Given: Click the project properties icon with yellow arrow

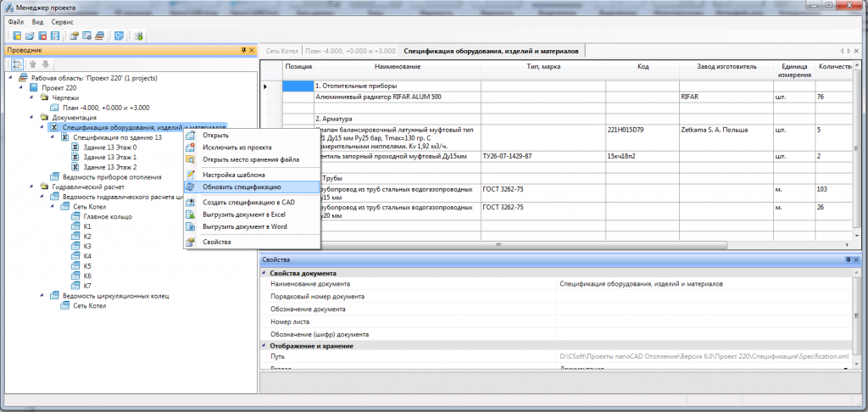Looking at the screenshot, I should 74,36.
